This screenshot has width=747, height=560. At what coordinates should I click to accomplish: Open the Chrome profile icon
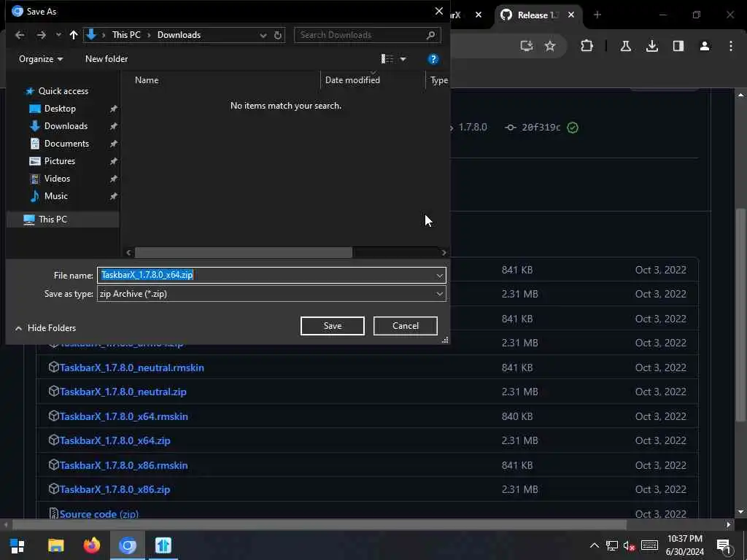click(705, 46)
